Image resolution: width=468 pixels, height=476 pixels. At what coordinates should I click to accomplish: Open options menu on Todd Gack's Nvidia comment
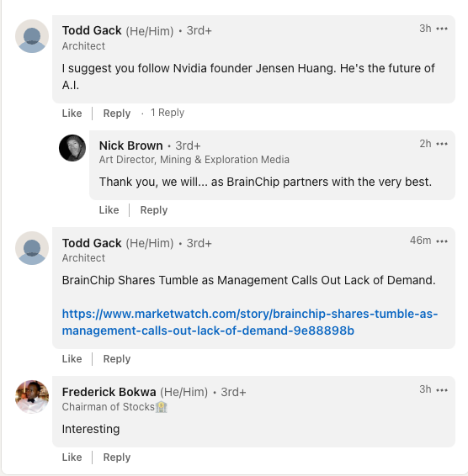(442, 29)
